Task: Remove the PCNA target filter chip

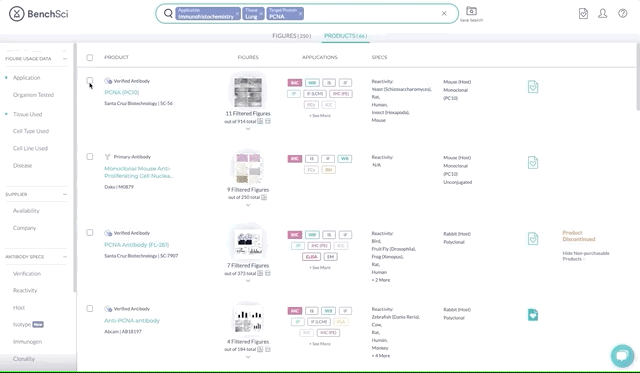Action: (x=300, y=13)
